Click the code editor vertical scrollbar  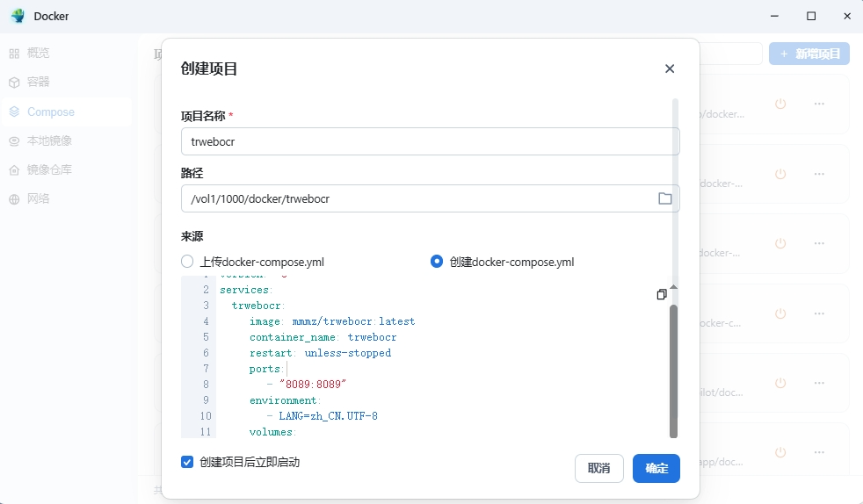pyautogui.click(x=673, y=371)
